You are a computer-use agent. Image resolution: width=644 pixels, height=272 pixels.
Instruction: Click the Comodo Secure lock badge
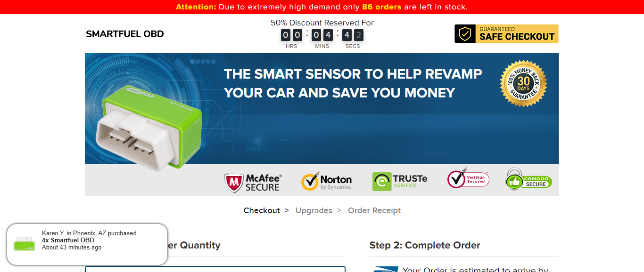tap(528, 179)
